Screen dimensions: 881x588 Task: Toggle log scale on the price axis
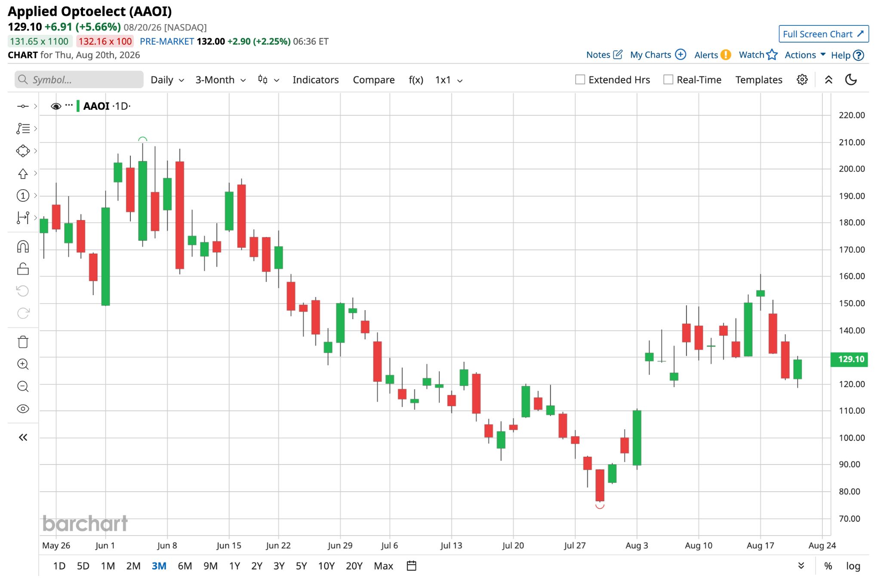(853, 566)
